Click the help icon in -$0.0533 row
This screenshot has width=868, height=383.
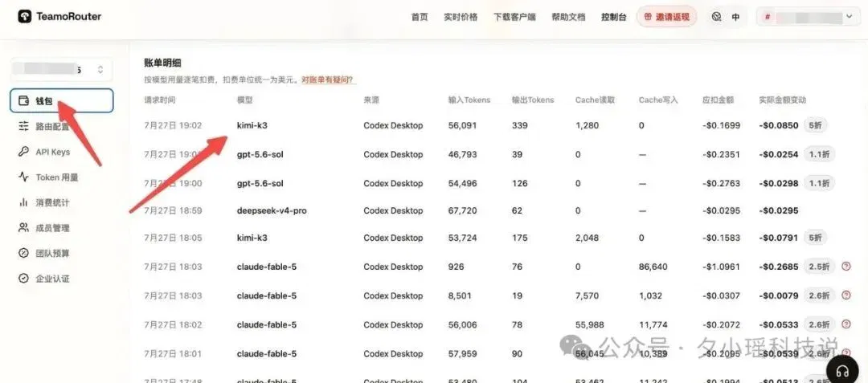point(845,324)
